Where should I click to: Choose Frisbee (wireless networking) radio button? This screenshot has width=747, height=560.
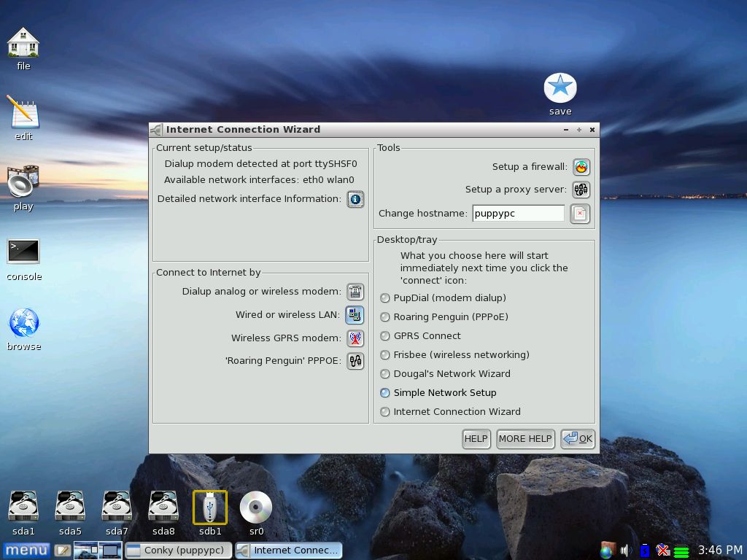(x=385, y=355)
